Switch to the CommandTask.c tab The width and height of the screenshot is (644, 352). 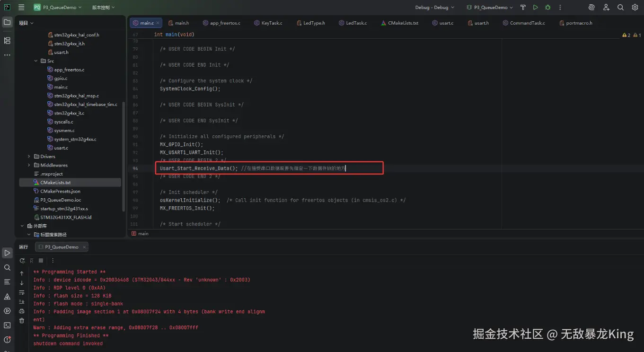[x=523, y=23]
